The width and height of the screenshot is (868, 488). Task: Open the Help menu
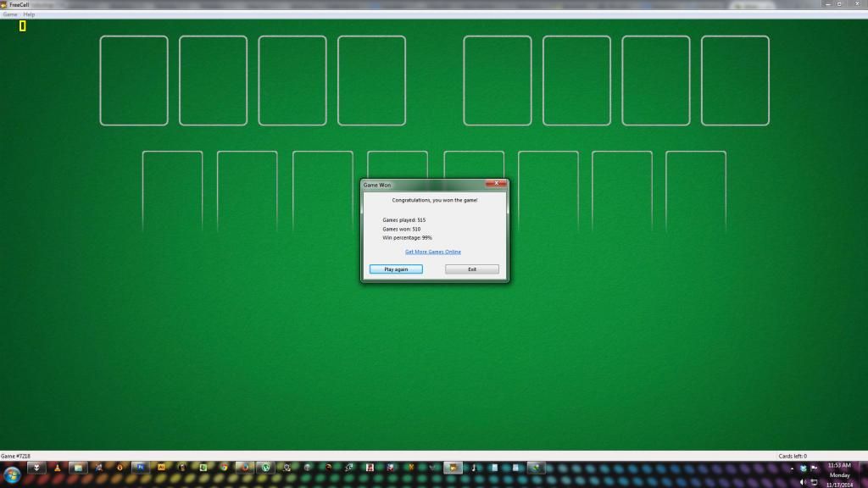point(29,14)
